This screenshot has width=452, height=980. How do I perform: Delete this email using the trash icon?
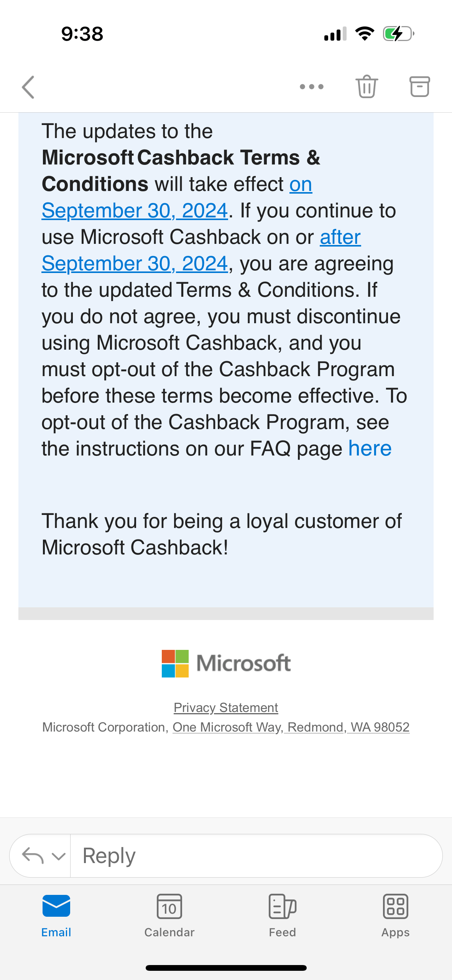366,87
